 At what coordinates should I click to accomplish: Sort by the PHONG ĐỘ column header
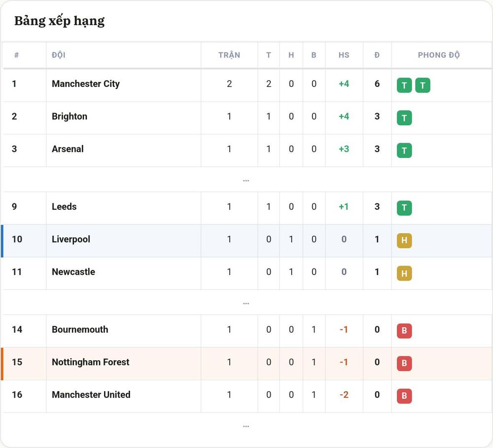coord(439,55)
